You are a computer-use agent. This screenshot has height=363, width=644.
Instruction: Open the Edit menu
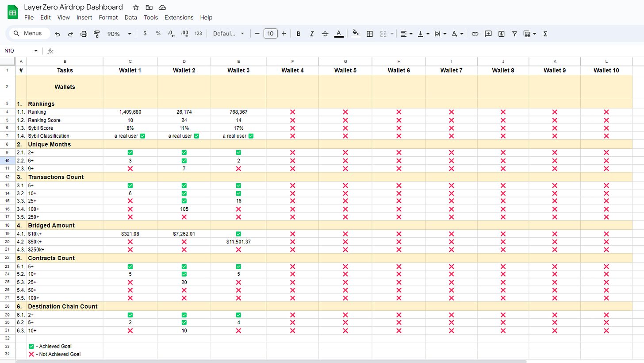pyautogui.click(x=45, y=18)
